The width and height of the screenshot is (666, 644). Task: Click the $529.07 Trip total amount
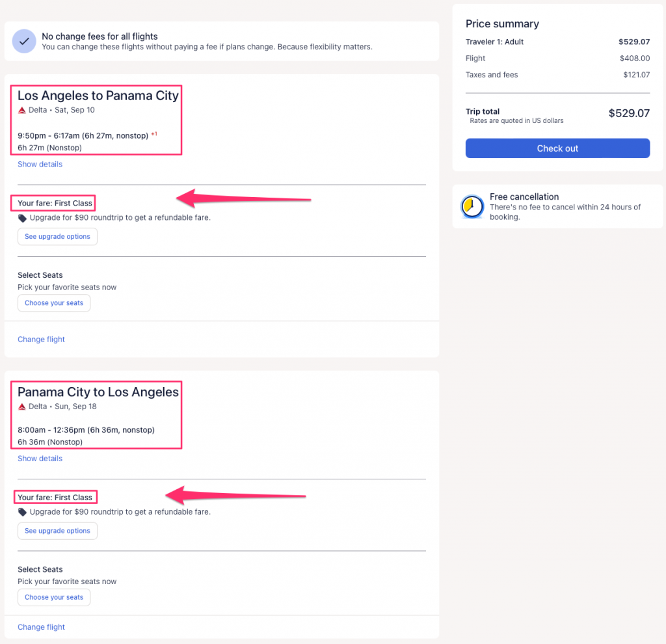[x=628, y=113]
